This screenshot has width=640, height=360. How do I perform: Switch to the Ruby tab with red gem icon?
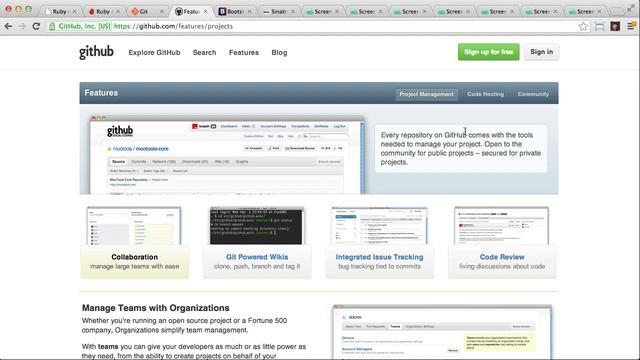pyautogui.click(x=104, y=11)
